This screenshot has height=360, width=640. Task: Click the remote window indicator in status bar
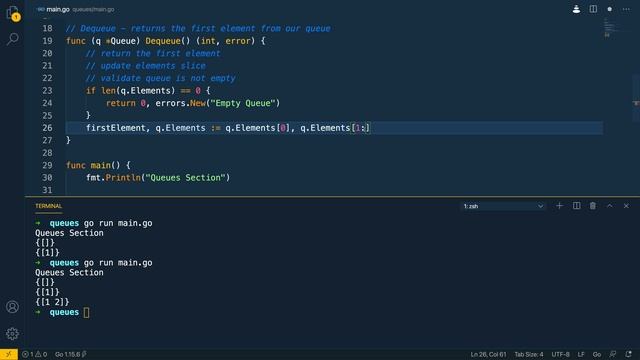[x=9, y=354]
